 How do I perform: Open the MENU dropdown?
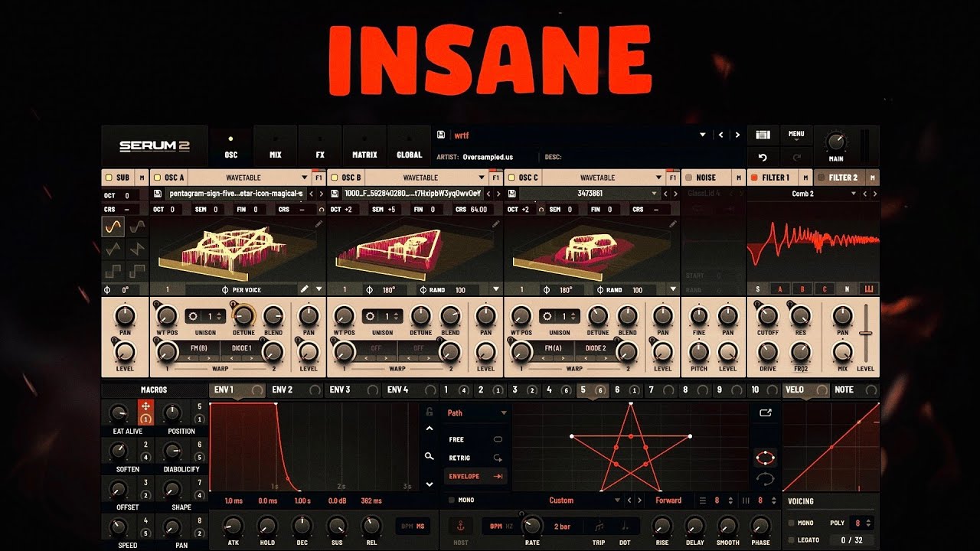796,135
